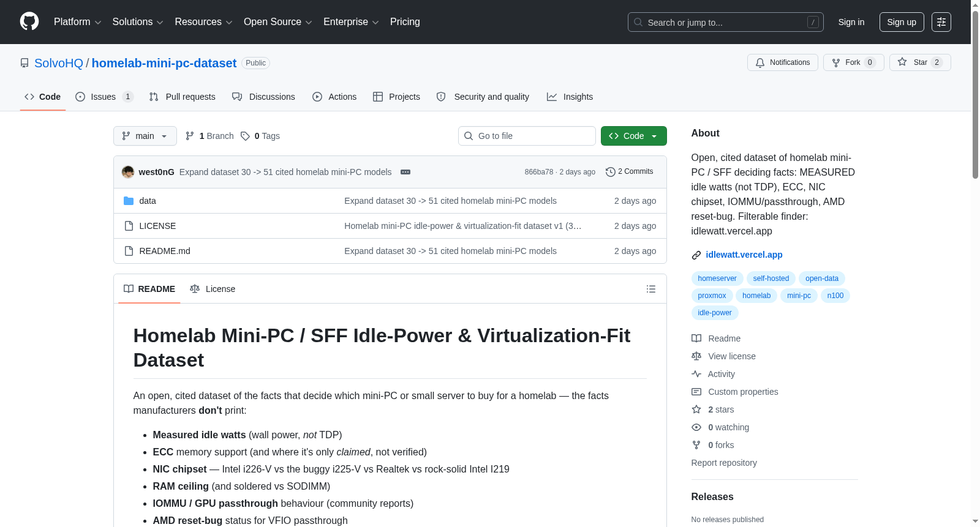Open the README outline menu icon
The image size is (980, 527).
(x=651, y=289)
